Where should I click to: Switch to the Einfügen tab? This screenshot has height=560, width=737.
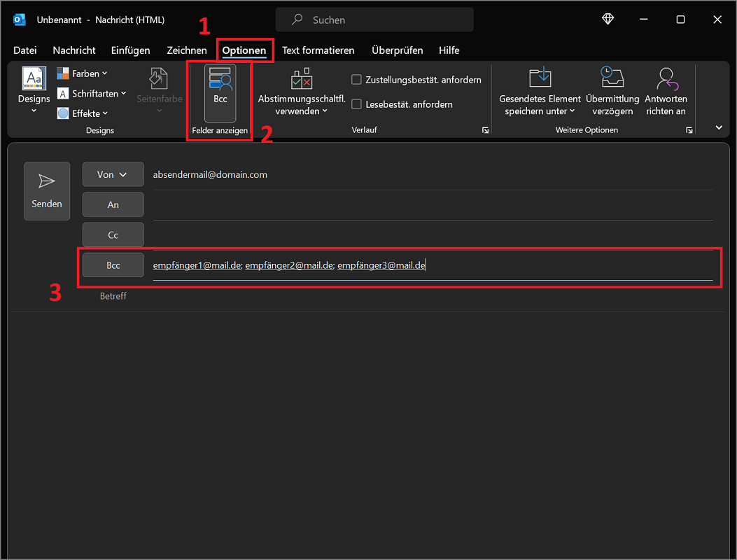(x=131, y=50)
